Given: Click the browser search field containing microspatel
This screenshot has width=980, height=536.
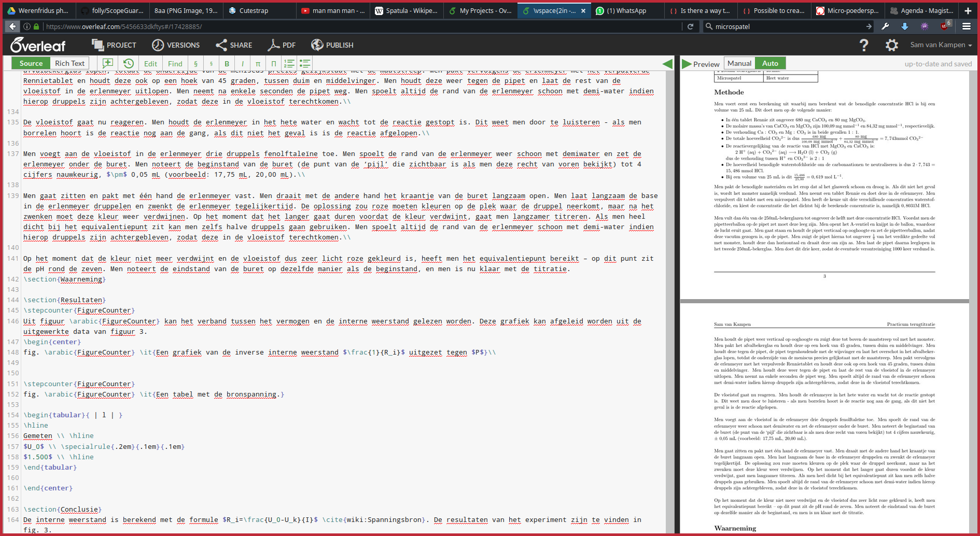Looking at the screenshot, I should coord(788,26).
